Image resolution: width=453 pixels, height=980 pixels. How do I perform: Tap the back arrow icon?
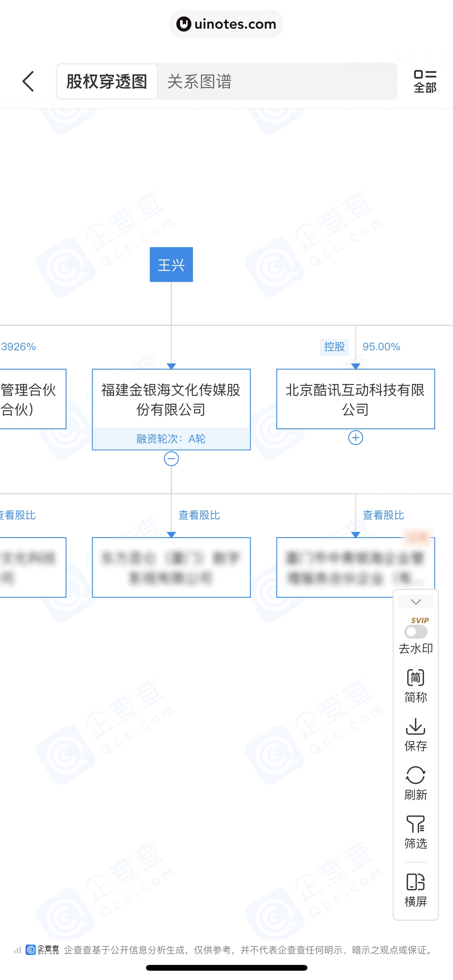pyautogui.click(x=28, y=81)
